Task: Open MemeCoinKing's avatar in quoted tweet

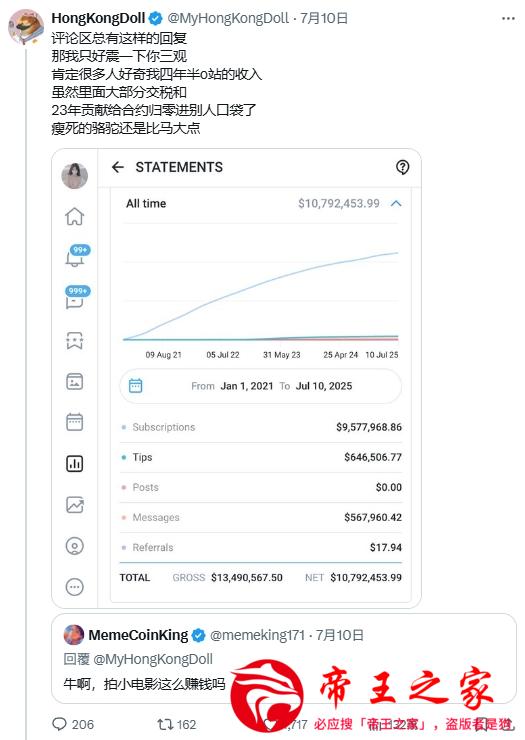Action: click(74, 635)
